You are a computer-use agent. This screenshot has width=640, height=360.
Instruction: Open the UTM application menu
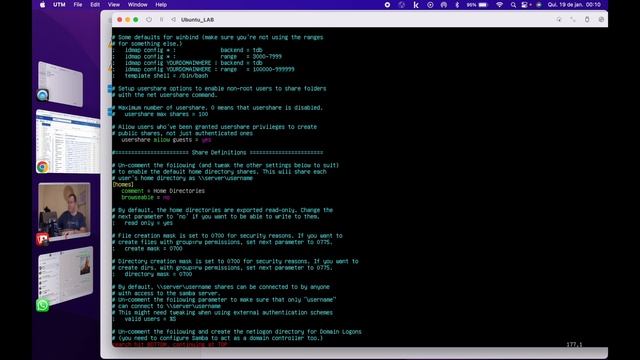[x=59, y=5]
